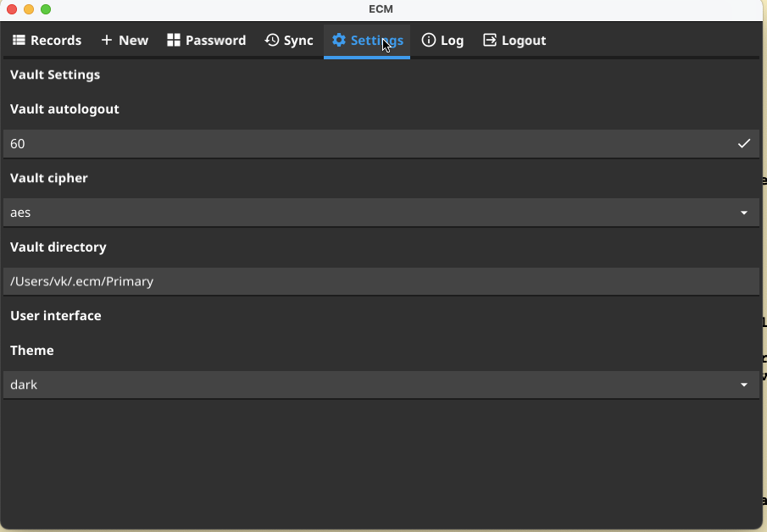This screenshot has width=767, height=532.
Task: Click the Logout exit icon
Action: click(x=489, y=40)
